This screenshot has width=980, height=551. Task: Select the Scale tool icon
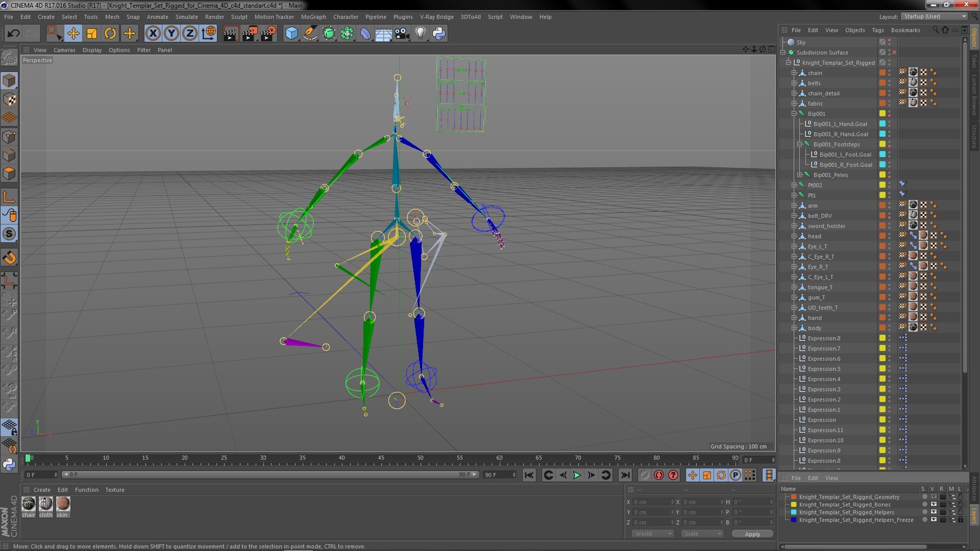click(x=92, y=34)
